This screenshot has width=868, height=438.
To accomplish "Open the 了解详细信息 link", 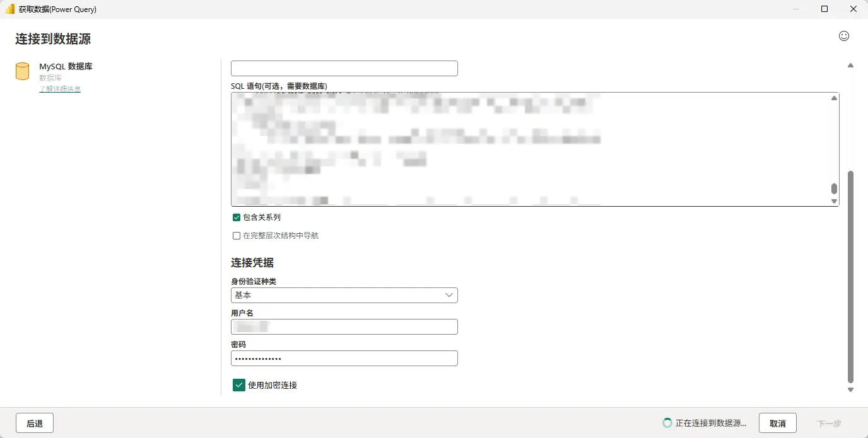I will (x=60, y=89).
